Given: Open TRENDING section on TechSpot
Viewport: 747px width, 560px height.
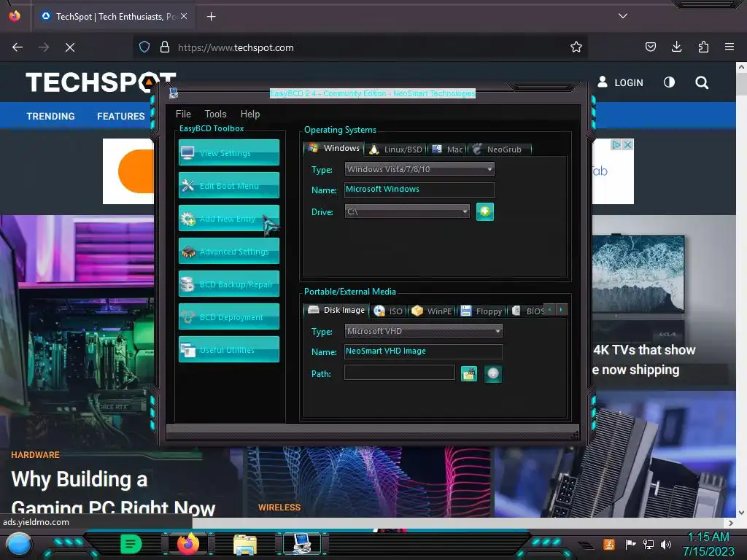Looking at the screenshot, I should click(x=50, y=116).
